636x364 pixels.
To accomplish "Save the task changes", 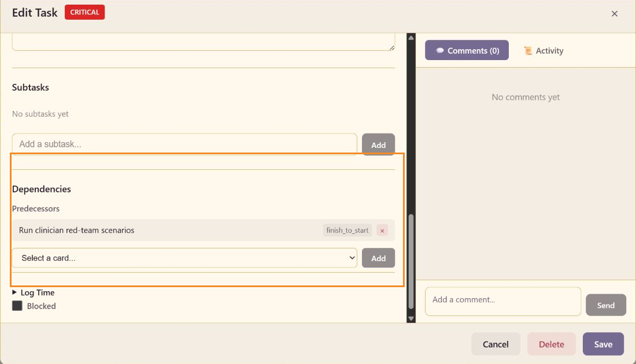I will [603, 344].
